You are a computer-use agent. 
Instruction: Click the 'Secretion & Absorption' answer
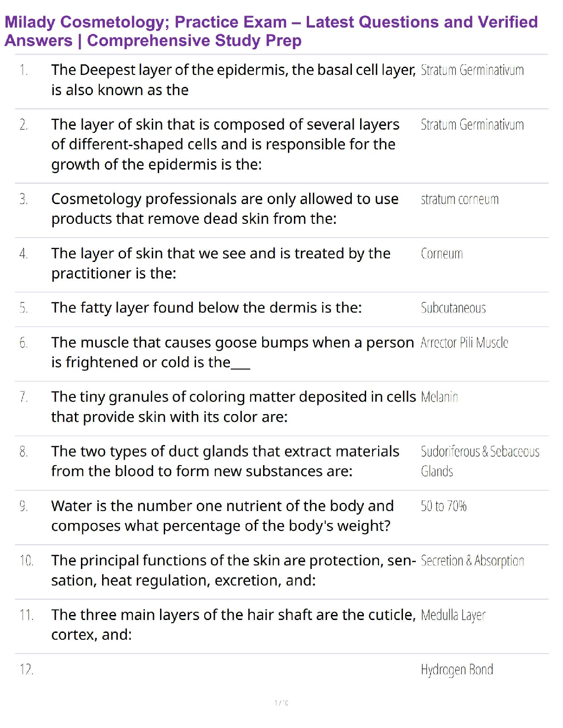[472, 561]
